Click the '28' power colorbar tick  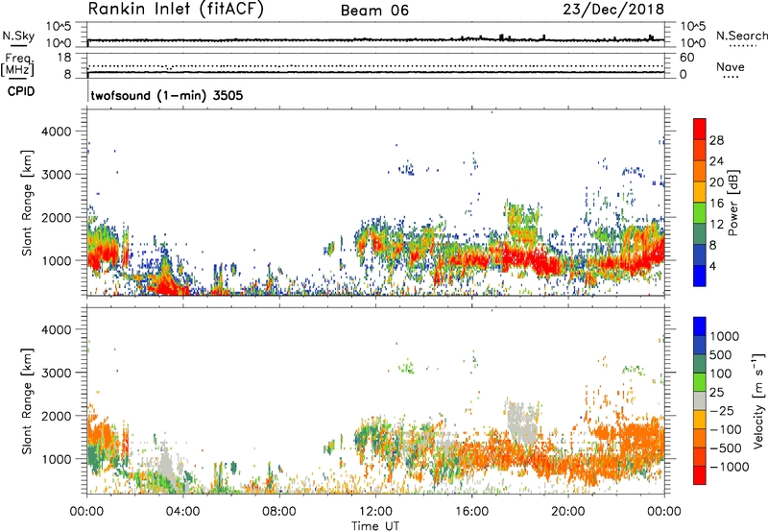716,140
